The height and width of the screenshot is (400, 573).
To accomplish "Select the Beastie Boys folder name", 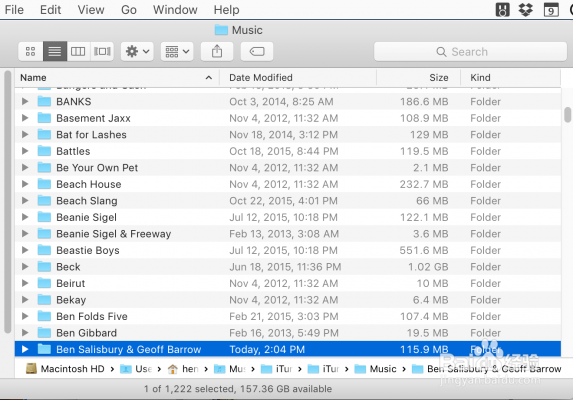I will (x=88, y=250).
